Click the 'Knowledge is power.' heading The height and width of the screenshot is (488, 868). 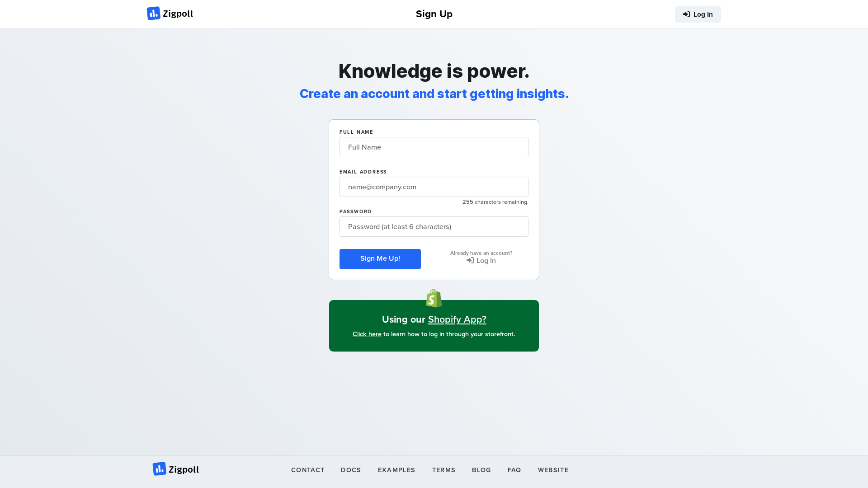pyautogui.click(x=434, y=71)
